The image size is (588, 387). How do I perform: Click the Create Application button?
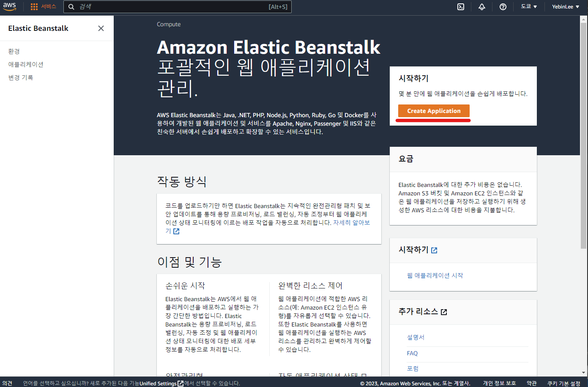(434, 111)
